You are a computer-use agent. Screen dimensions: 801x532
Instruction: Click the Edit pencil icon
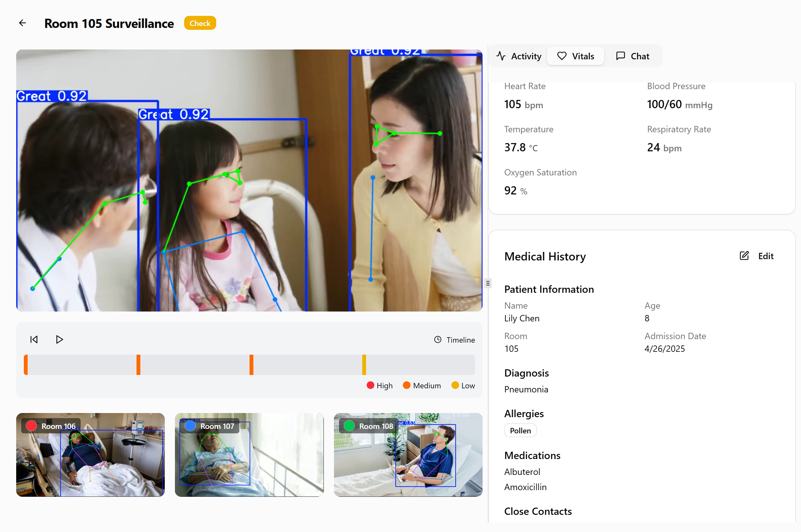pos(744,256)
